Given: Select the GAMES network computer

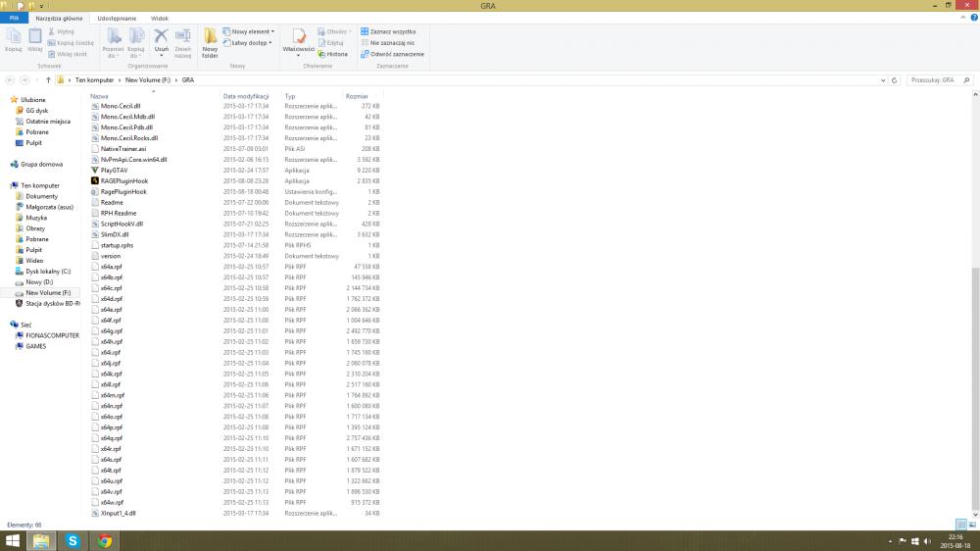Looking at the screenshot, I should click(35, 346).
